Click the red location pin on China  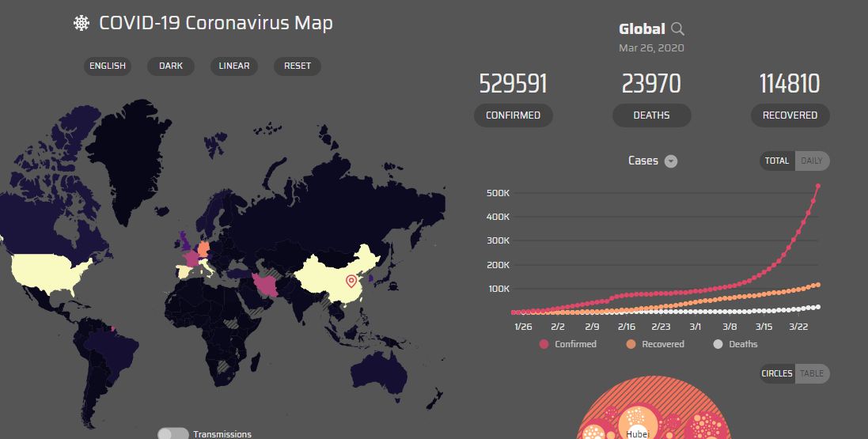[351, 282]
